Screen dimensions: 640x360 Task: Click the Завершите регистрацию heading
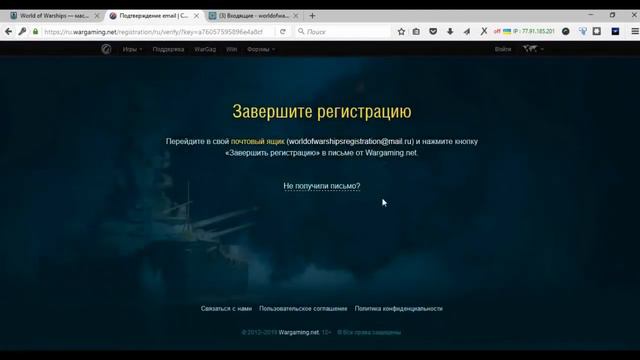coord(322,111)
